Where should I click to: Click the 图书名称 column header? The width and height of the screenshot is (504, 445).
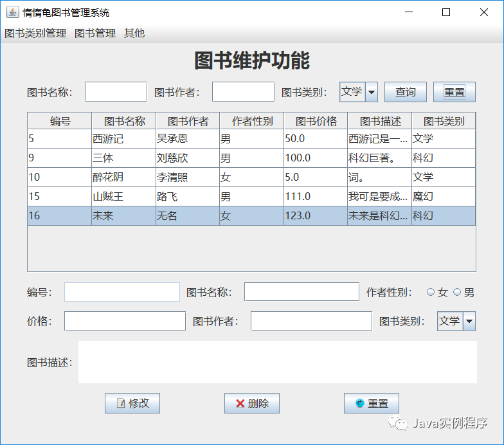123,121
